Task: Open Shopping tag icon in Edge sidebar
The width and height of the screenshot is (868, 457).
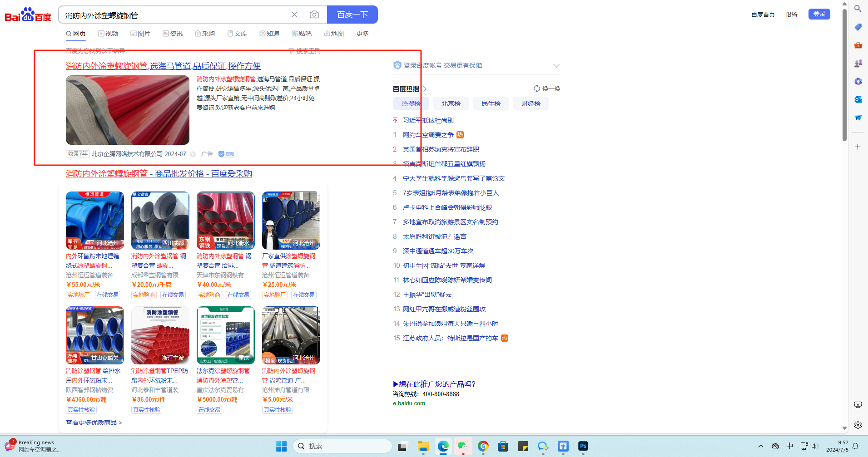Action: point(858,27)
